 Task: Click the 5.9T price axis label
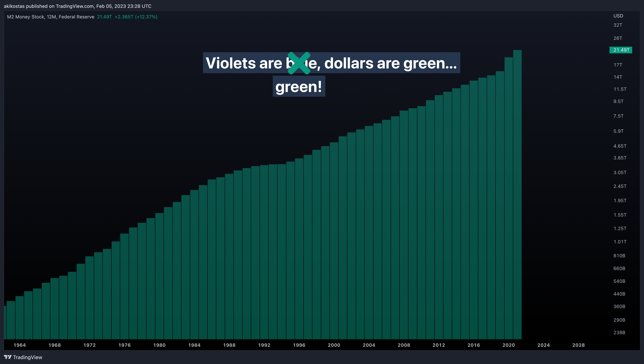pyautogui.click(x=619, y=131)
